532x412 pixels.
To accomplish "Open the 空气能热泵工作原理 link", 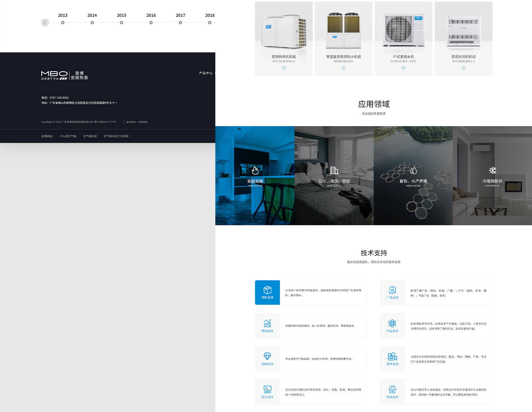I will click(116, 136).
